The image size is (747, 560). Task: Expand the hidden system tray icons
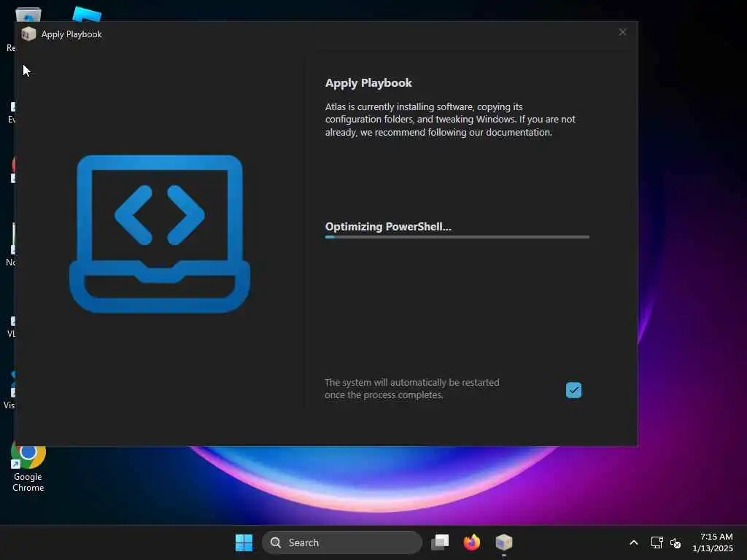pyautogui.click(x=634, y=542)
